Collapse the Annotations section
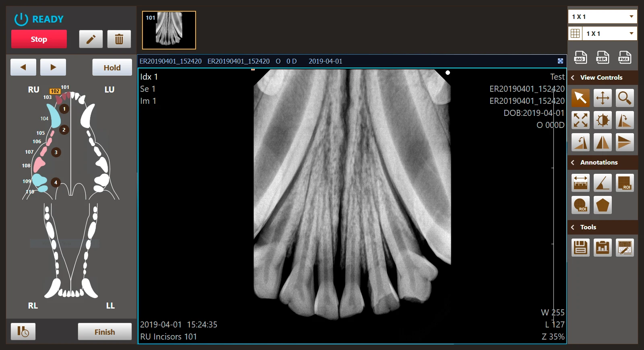644x350 pixels. tap(573, 163)
